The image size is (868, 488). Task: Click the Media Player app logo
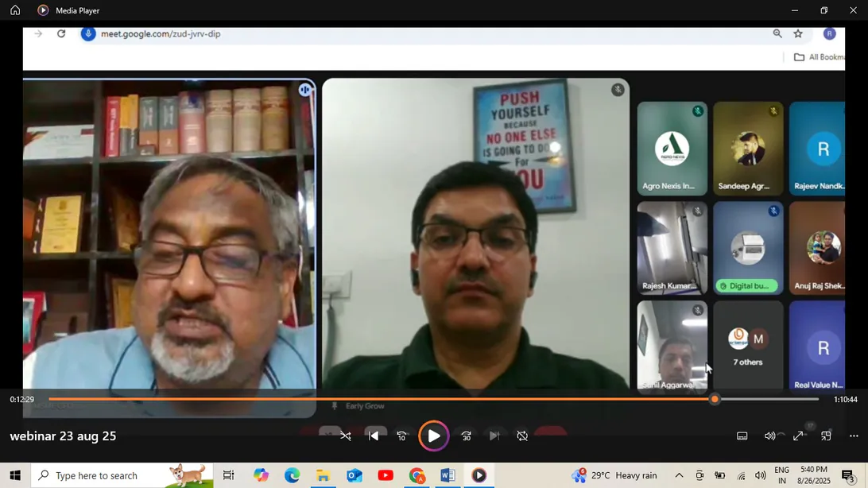pos(43,10)
